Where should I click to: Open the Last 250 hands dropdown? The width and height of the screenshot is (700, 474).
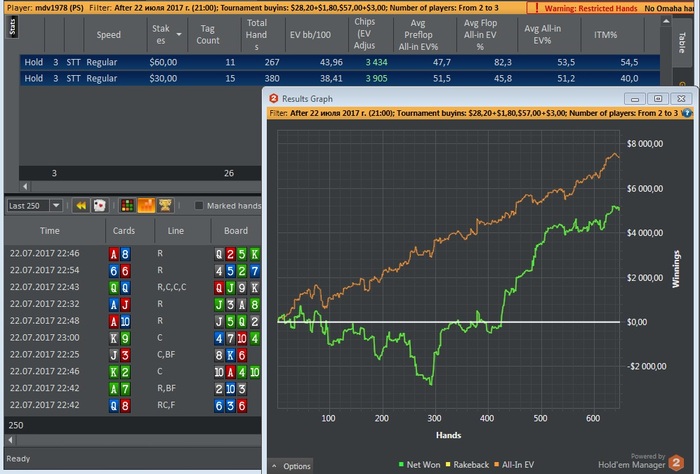[56, 205]
